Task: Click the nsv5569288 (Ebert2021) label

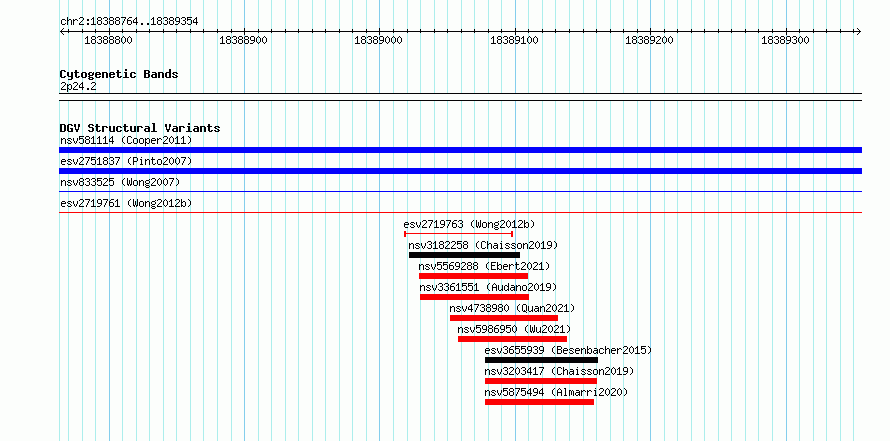Action: [484, 266]
